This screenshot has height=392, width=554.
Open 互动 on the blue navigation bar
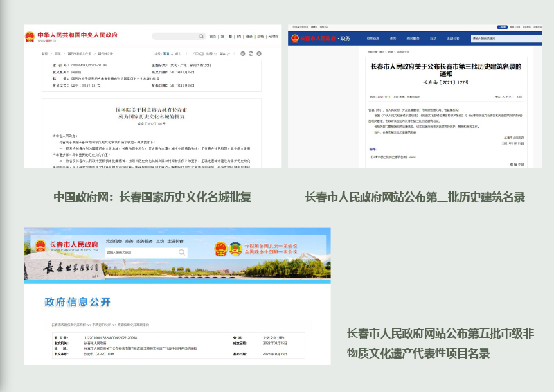tap(433, 39)
